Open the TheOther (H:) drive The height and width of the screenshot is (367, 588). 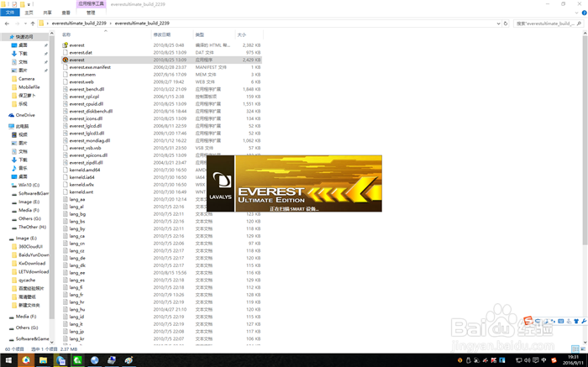pos(32,227)
